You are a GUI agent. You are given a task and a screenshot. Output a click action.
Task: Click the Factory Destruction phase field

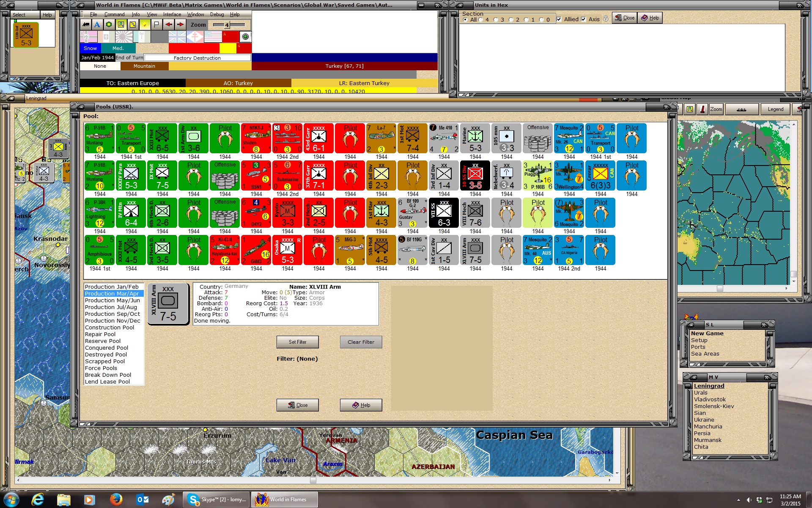(x=198, y=58)
